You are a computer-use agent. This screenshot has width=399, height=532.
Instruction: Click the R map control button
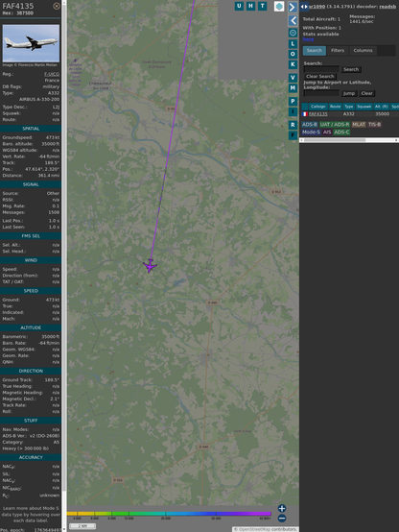293,125
